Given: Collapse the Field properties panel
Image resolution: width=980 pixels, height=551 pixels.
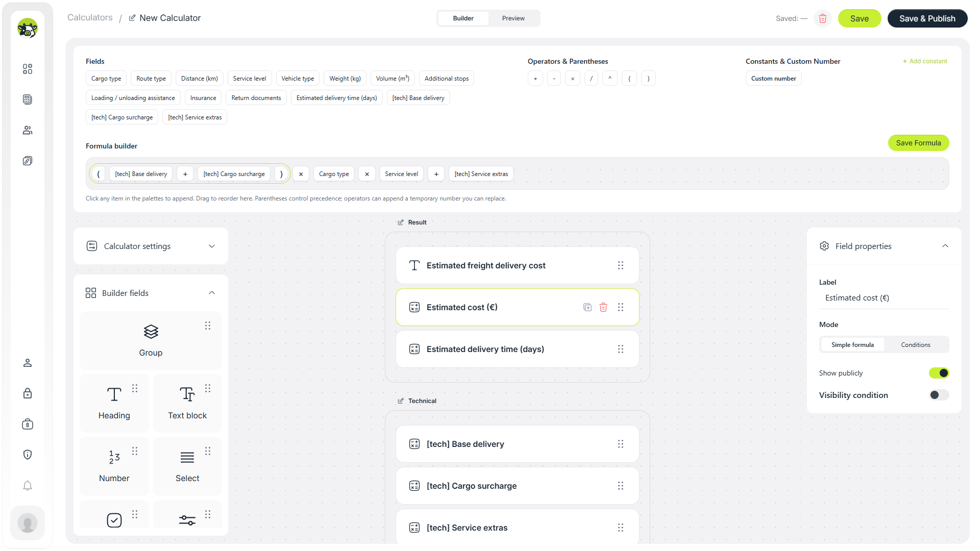Looking at the screenshot, I should [945, 246].
